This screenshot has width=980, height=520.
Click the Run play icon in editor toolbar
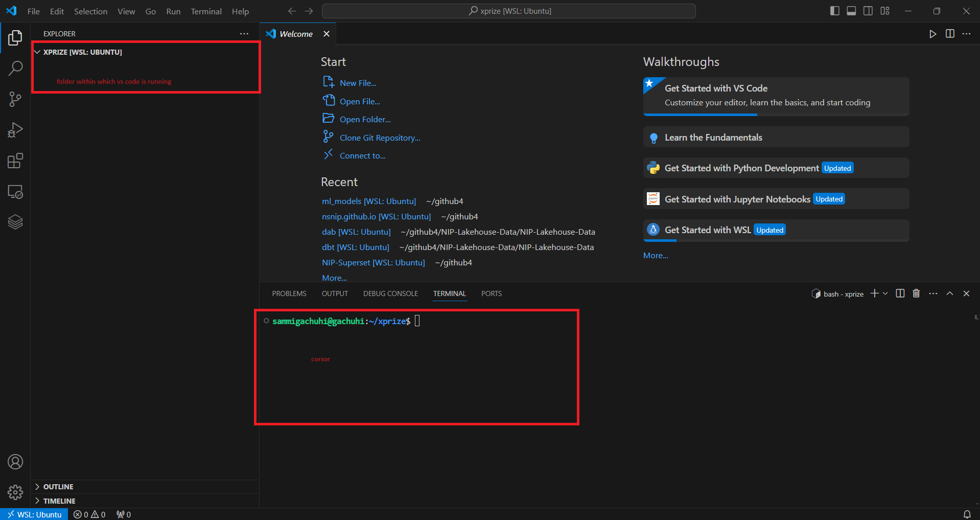point(933,34)
